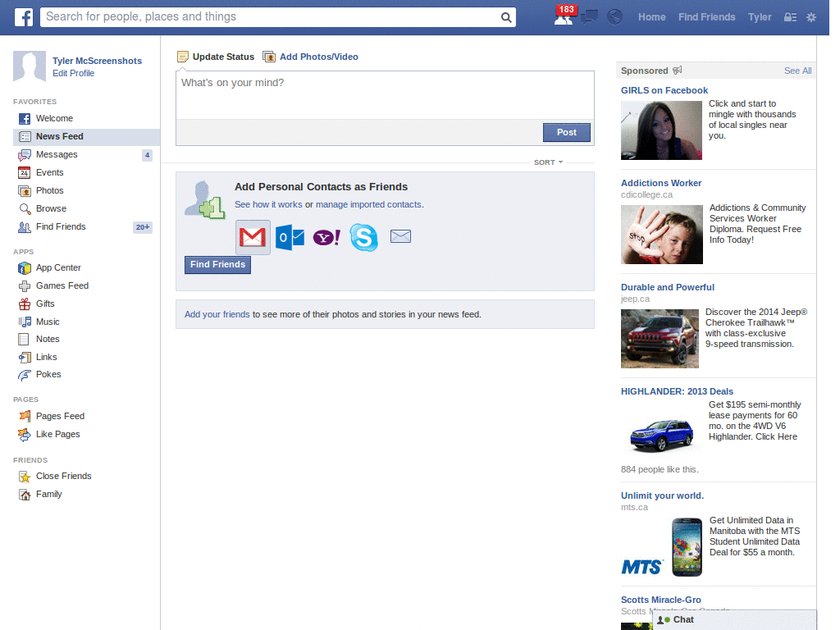Click the Jeep Cherokee ad image
Screen dimensions: 840x630
660,339
